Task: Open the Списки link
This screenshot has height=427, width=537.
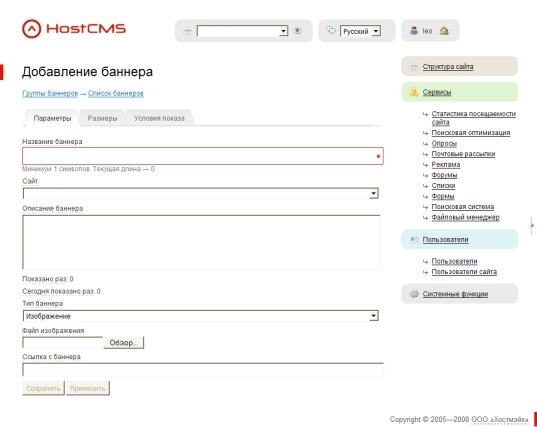Action: click(x=443, y=186)
